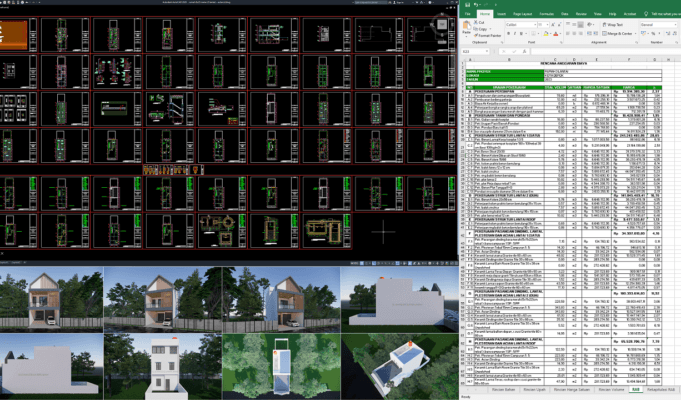This screenshot has height=400, width=681.
Task: Select the Format Painter tool
Action: pyautogui.click(x=487, y=36)
